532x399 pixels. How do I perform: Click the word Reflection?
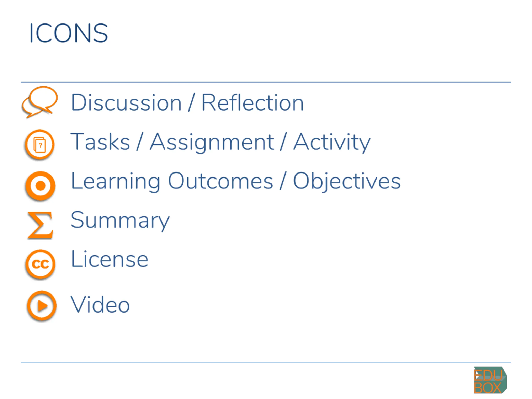252,103
